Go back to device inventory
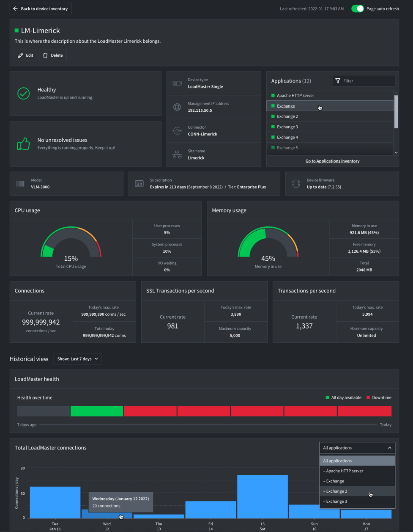This screenshot has height=532, width=413. pyautogui.click(x=41, y=8)
